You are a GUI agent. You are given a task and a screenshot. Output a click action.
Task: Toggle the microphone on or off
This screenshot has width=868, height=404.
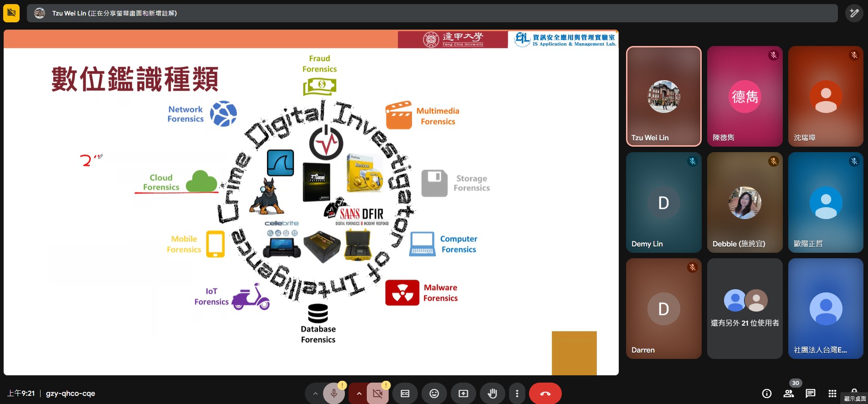pyautogui.click(x=334, y=394)
